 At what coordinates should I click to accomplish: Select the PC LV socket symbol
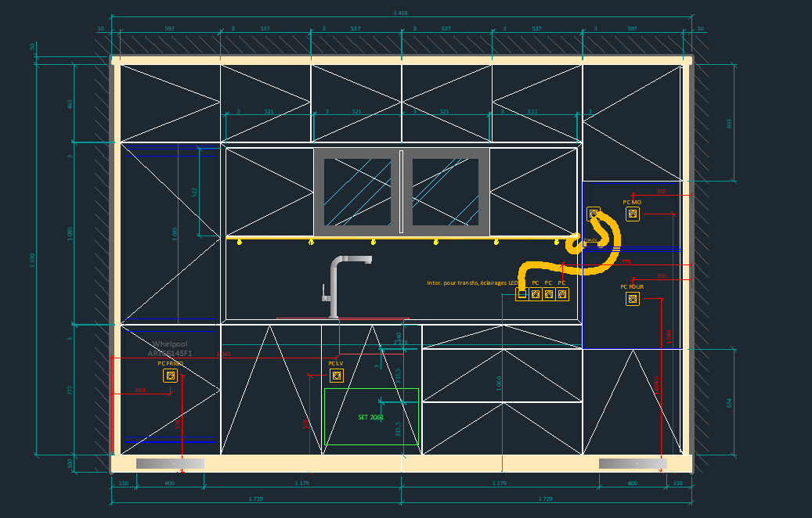337,376
